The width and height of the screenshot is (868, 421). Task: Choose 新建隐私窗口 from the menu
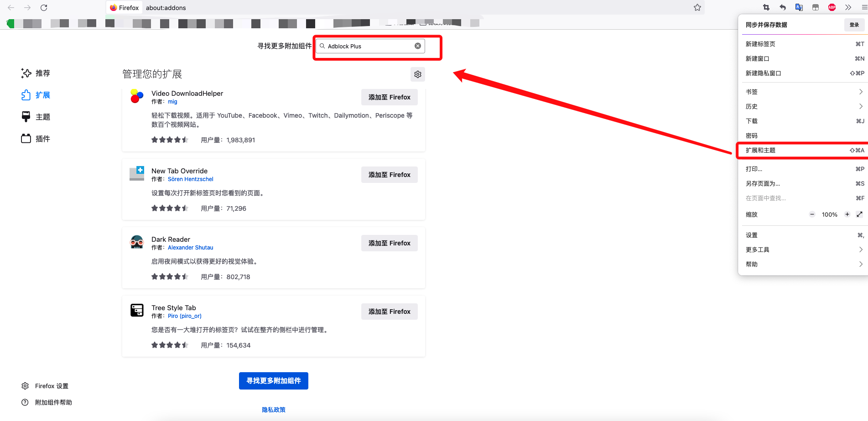tap(805, 73)
